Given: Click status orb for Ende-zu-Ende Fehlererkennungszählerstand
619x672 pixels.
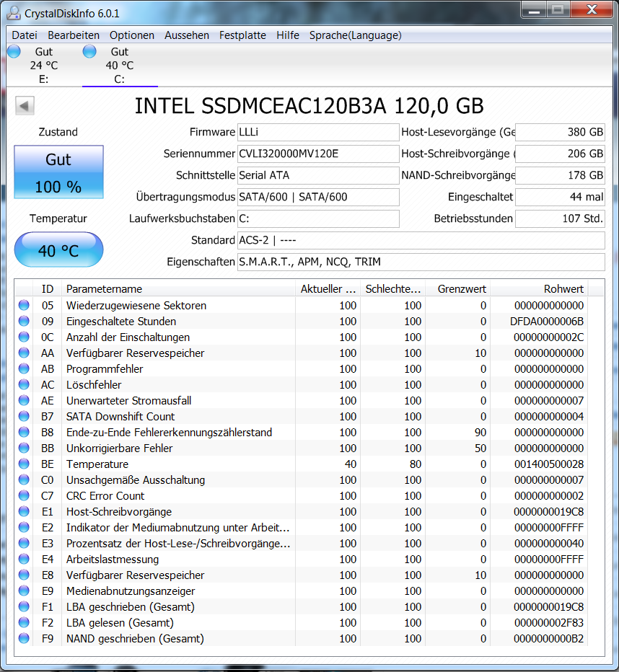Looking at the screenshot, I should 24,432.
